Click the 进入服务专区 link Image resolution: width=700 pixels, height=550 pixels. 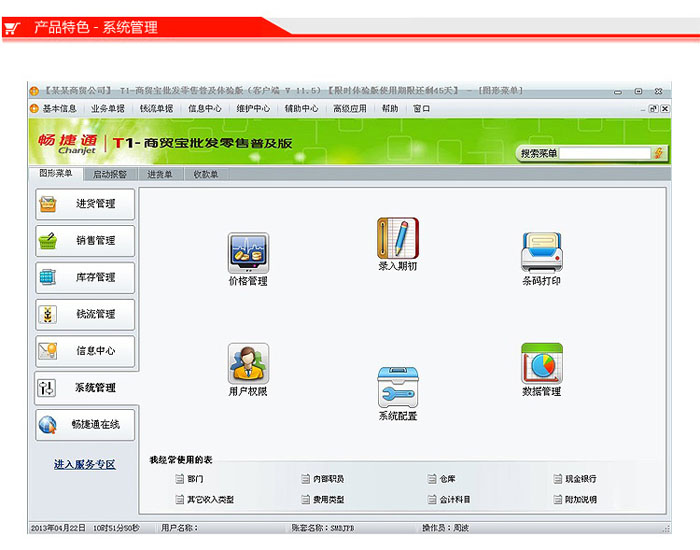[x=85, y=464]
